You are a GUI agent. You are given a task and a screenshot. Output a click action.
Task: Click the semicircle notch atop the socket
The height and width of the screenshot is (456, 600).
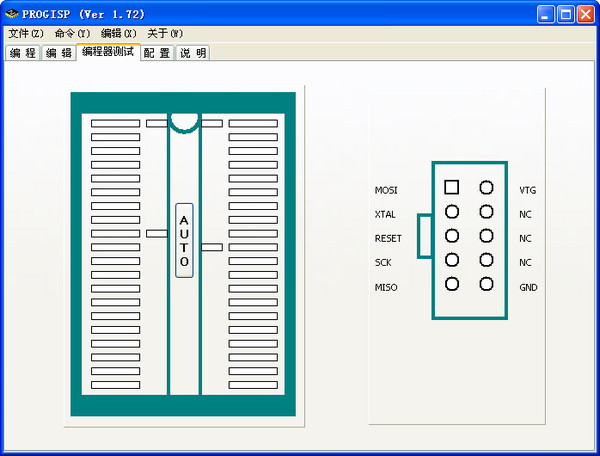184,121
